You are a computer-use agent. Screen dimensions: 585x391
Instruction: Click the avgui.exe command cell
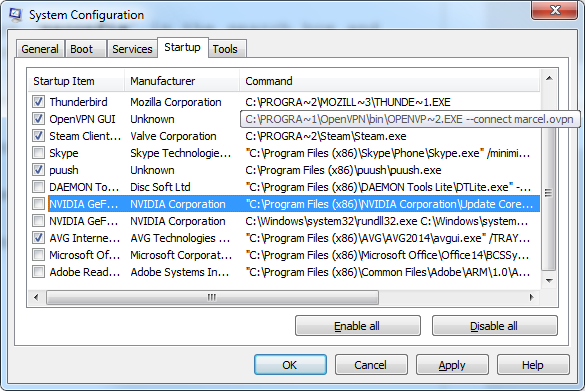coord(388,238)
